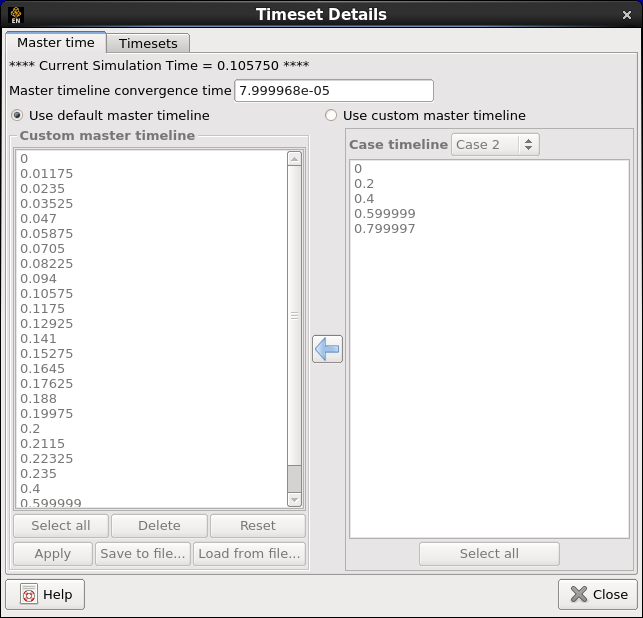The width and height of the screenshot is (643, 618).
Task: Click the Delete button
Action: point(159,526)
